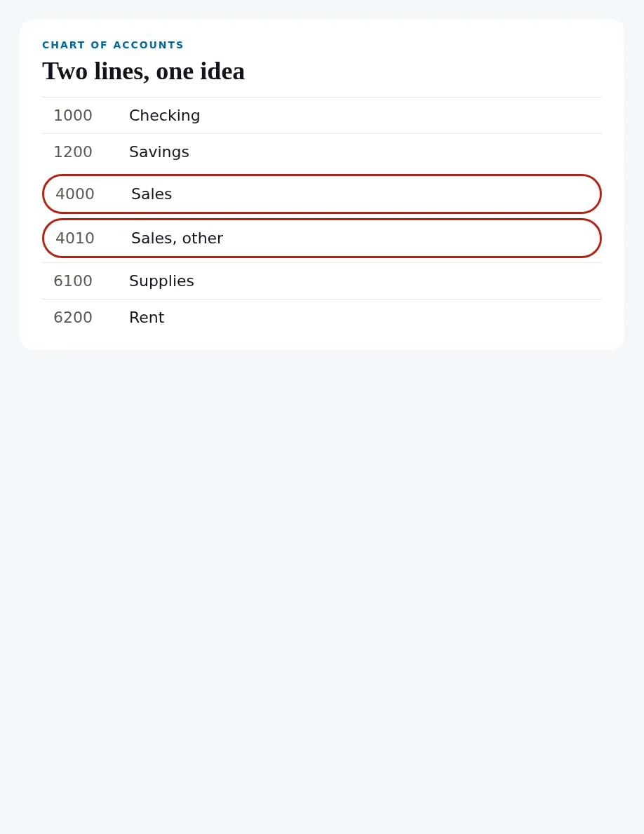Select account code 6200
644x834 pixels.
pos(73,318)
